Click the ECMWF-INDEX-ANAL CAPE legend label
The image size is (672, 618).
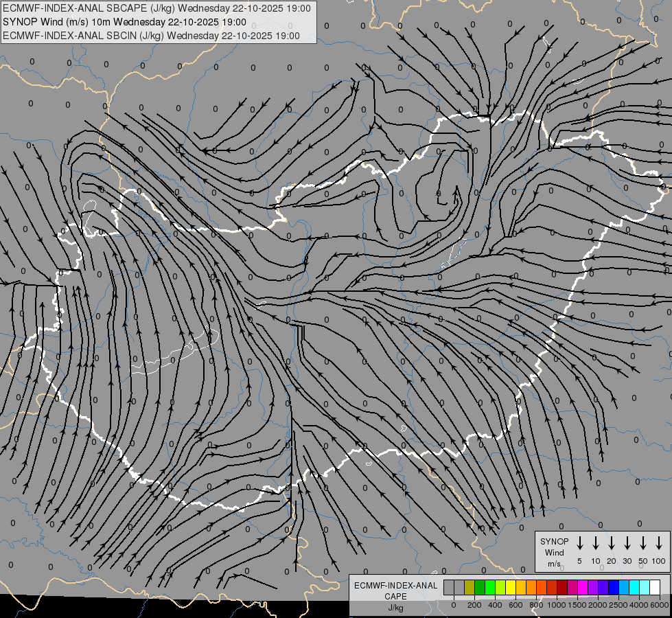(x=395, y=591)
